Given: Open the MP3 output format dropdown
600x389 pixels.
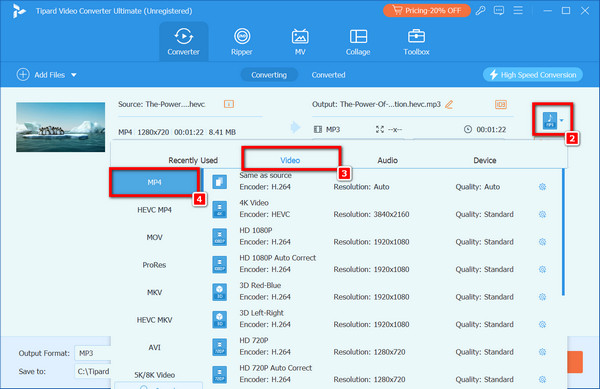Looking at the screenshot, I should coord(553,120).
